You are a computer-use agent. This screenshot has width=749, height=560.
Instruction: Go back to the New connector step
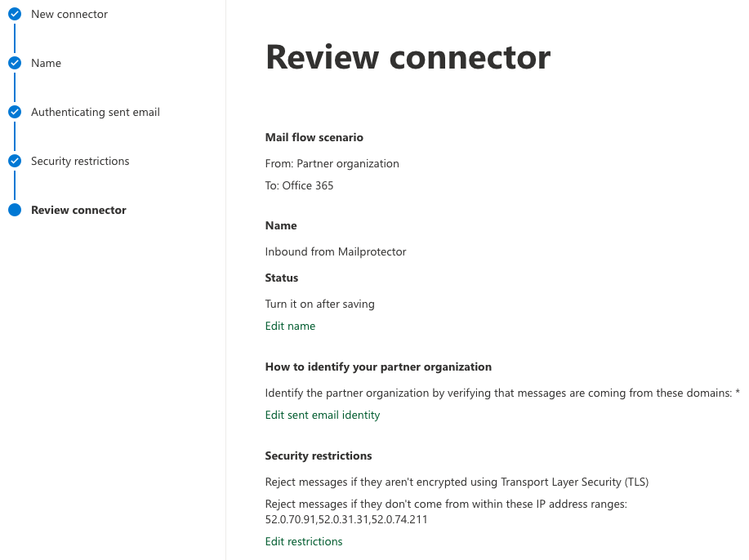(x=69, y=15)
